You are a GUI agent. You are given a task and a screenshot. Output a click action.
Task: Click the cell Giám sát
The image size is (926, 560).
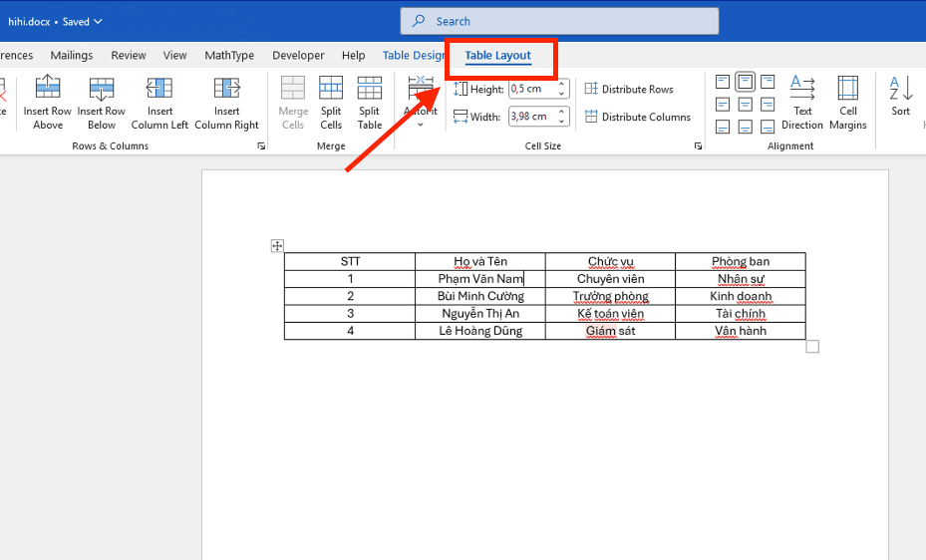point(610,331)
